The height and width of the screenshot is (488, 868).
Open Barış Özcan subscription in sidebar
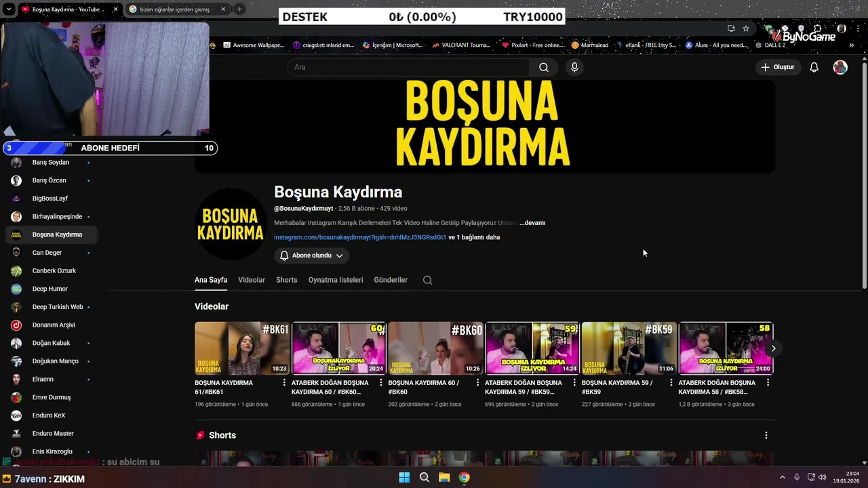tap(50, 180)
